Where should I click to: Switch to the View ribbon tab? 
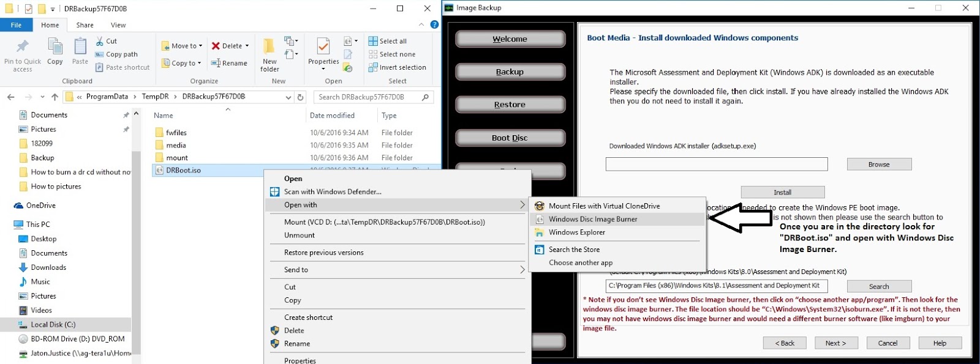pyautogui.click(x=118, y=25)
